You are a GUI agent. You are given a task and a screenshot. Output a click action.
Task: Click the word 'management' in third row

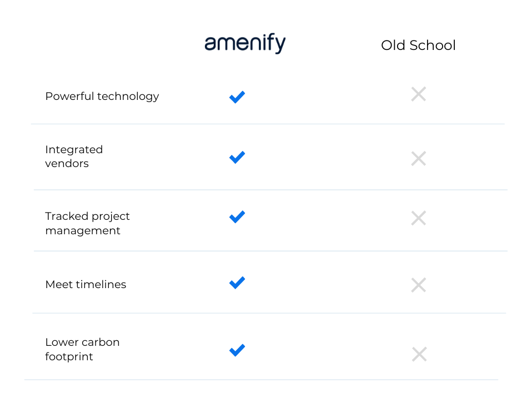(x=83, y=231)
